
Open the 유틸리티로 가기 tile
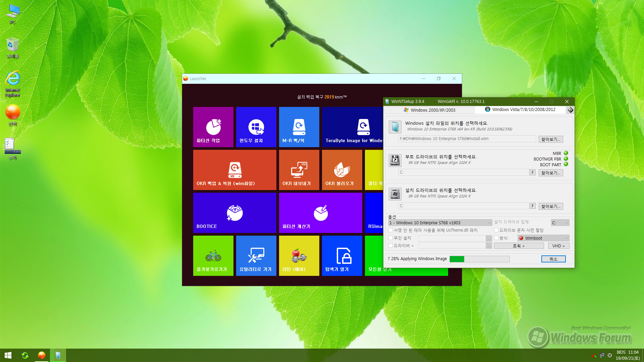pos(256,256)
